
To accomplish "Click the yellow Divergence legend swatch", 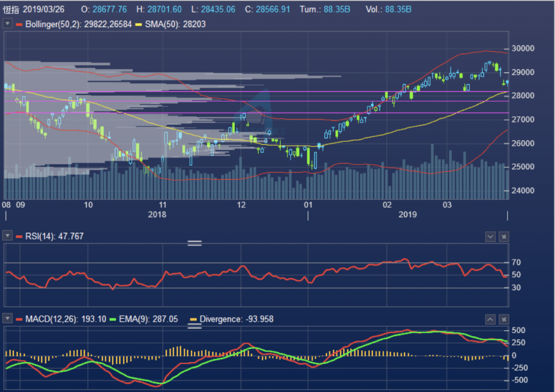I will click(193, 319).
